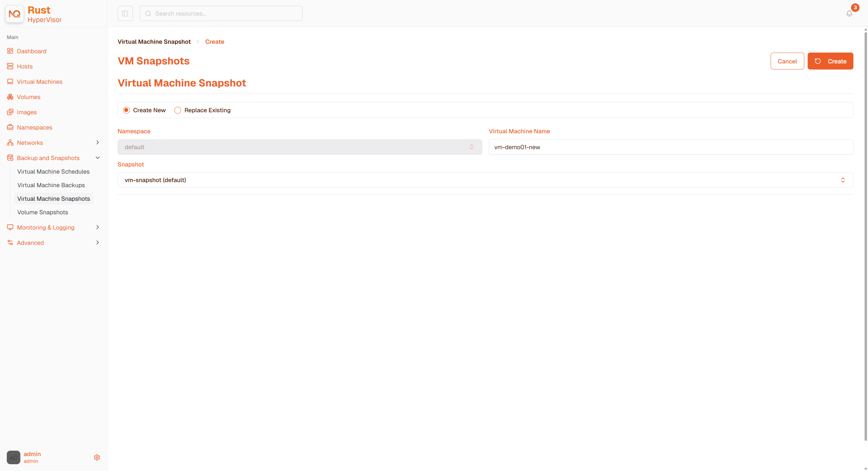This screenshot has height=471, width=868.
Task: Click the notification count badge 3
Action: pos(855,7)
